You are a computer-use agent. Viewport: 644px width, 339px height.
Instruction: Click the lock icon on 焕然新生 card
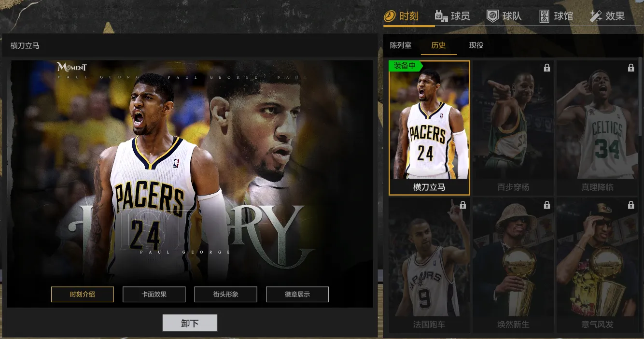[547, 205]
